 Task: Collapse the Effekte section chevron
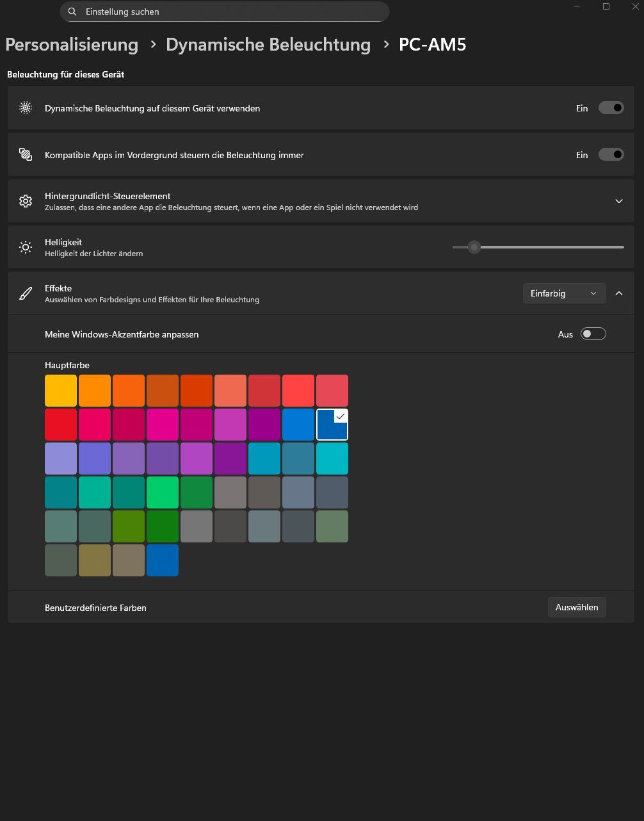pos(619,293)
